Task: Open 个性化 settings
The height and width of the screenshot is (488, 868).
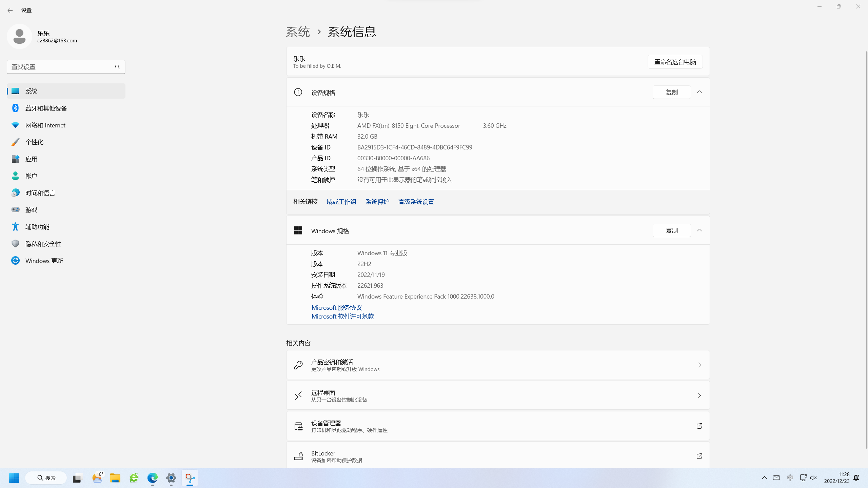Action: click(x=66, y=142)
